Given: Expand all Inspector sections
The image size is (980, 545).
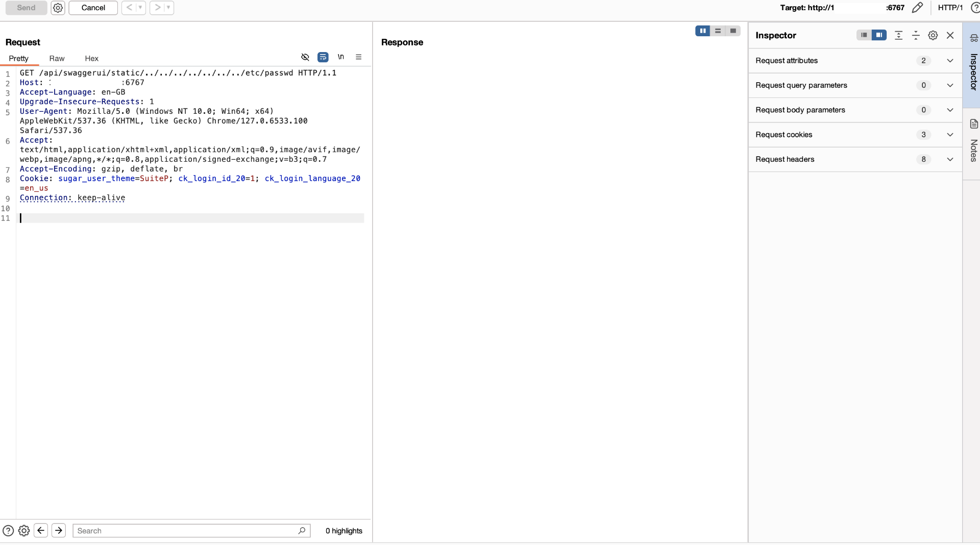Looking at the screenshot, I should (899, 35).
